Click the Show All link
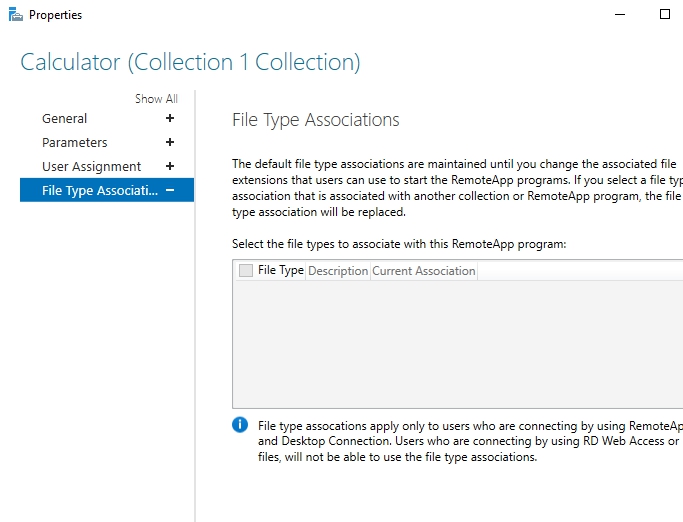 point(156,99)
